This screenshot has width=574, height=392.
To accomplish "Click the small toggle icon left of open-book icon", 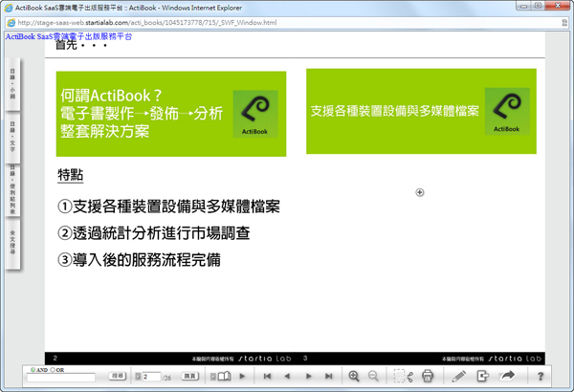I will tap(213, 377).
